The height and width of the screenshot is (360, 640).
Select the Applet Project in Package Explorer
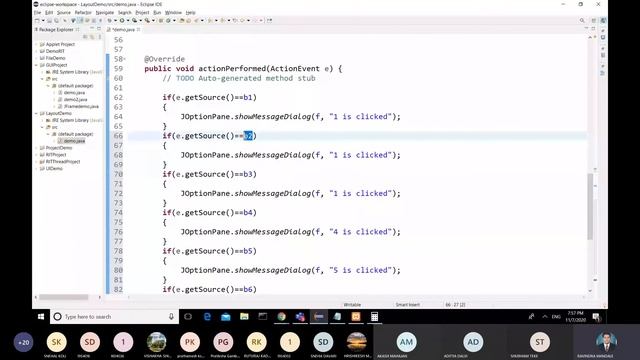coord(60,44)
